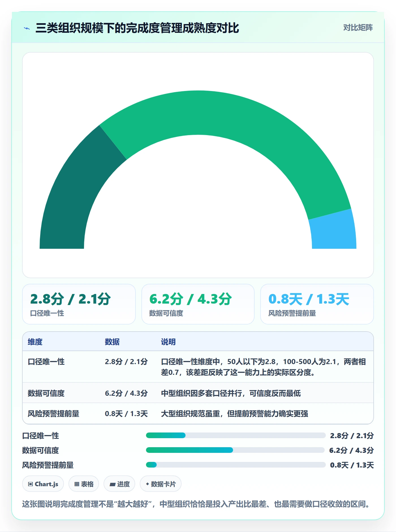Click the 维度 column header
The image size is (396, 532).
pyautogui.click(x=35, y=342)
